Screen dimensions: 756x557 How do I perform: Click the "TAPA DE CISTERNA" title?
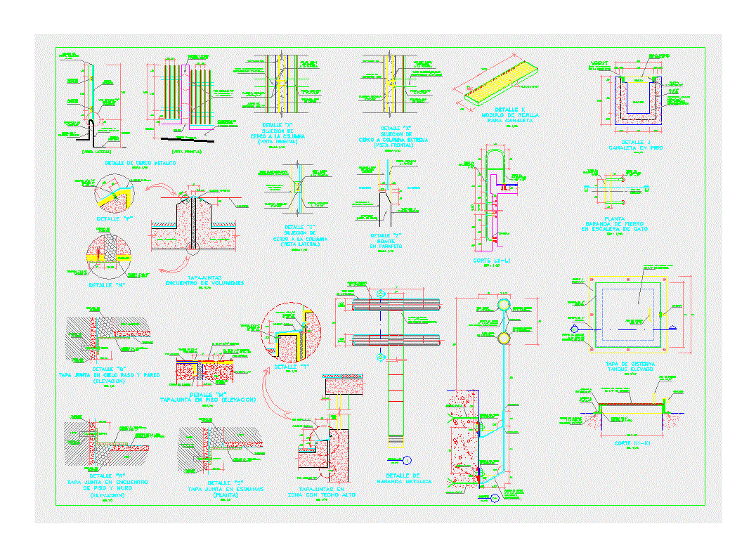pos(630,364)
